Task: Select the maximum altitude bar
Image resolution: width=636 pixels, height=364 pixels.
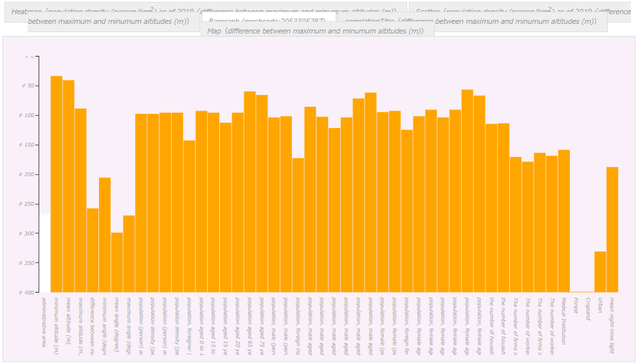Action: point(80,200)
